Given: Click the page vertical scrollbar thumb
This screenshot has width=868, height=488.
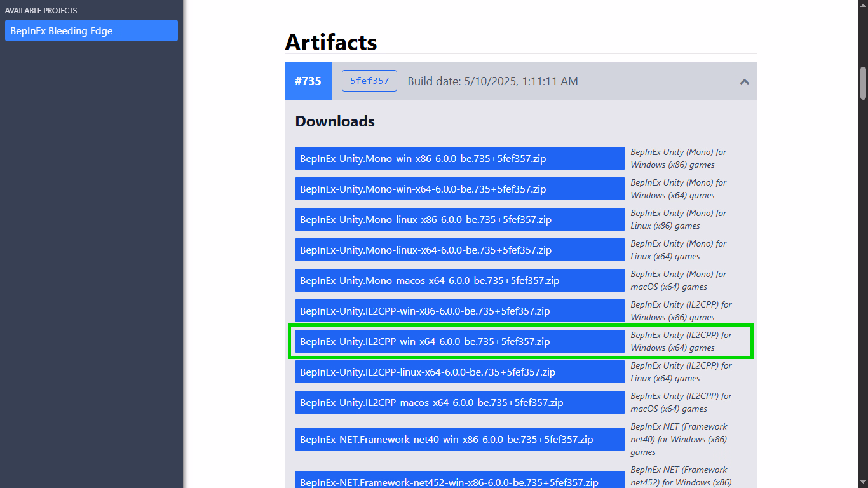Looking at the screenshot, I should [x=863, y=83].
